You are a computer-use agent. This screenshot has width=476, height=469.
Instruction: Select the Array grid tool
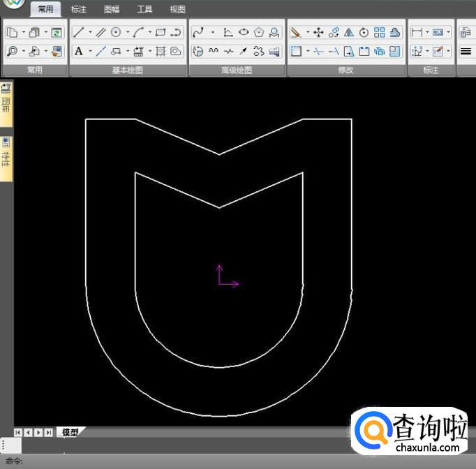click(x=379, y=32)
